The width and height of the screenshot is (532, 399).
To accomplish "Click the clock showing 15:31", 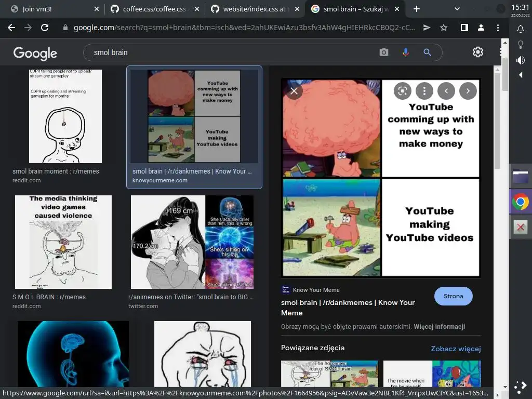I will [520, 7].
